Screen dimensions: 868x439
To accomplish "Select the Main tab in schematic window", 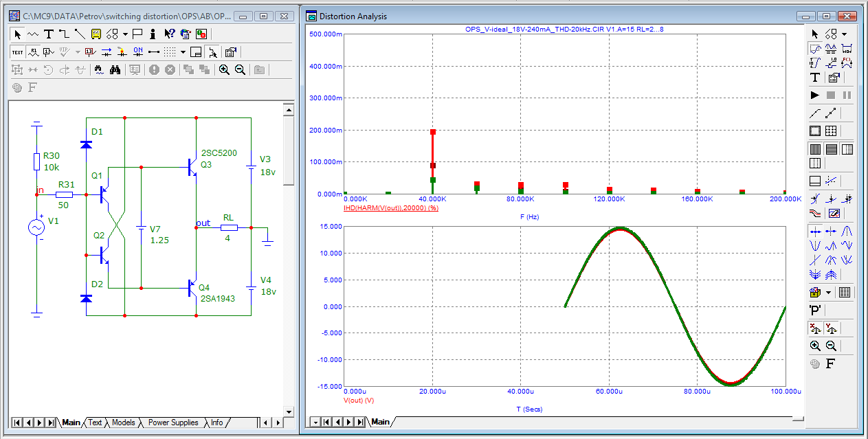I will (71, 423).
